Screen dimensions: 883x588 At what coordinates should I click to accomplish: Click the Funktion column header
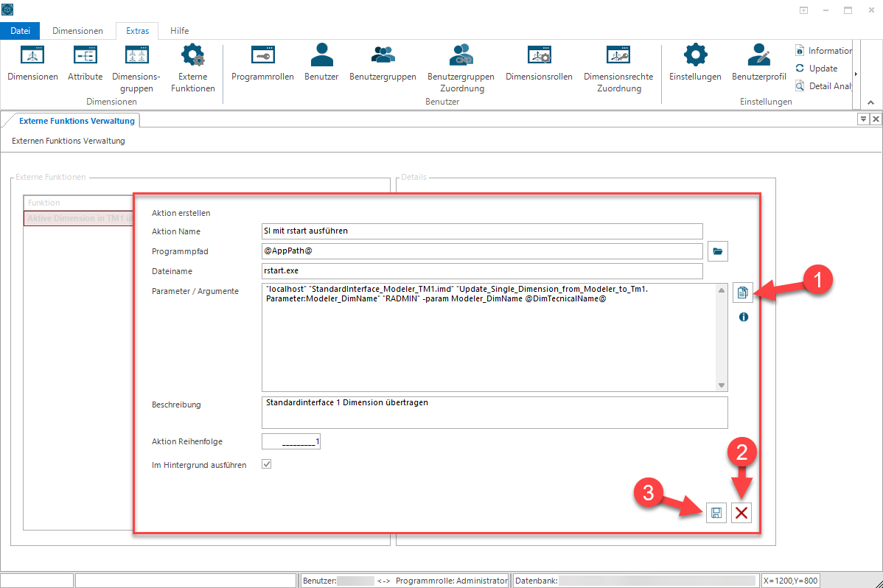tap(78, 203)
